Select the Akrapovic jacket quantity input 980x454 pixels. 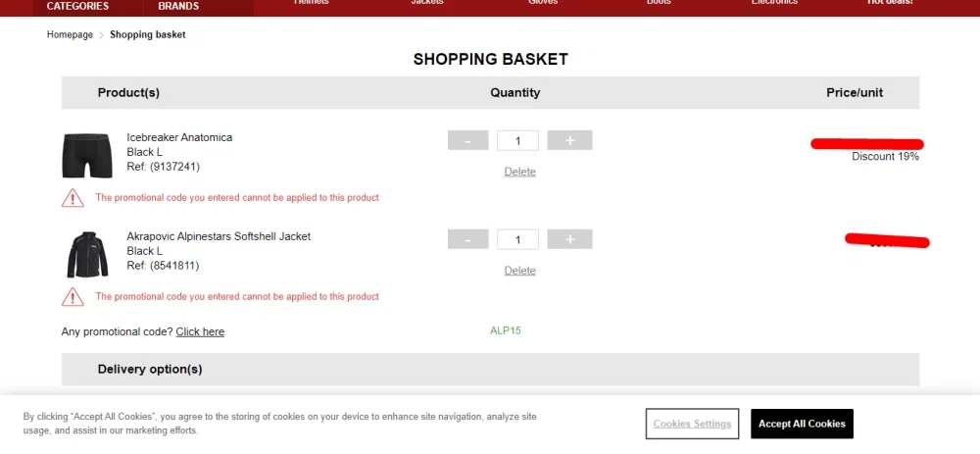pyautogui.click(x=517, y=239)
